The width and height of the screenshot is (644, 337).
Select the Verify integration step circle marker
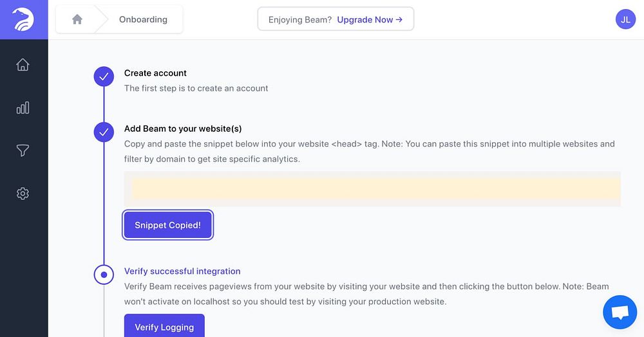pos(104,275)
